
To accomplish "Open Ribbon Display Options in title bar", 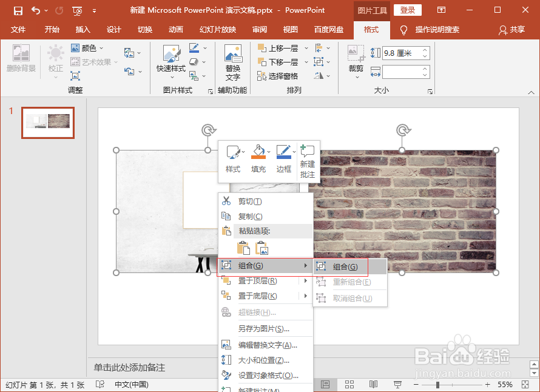I will [x=441, y=10].
